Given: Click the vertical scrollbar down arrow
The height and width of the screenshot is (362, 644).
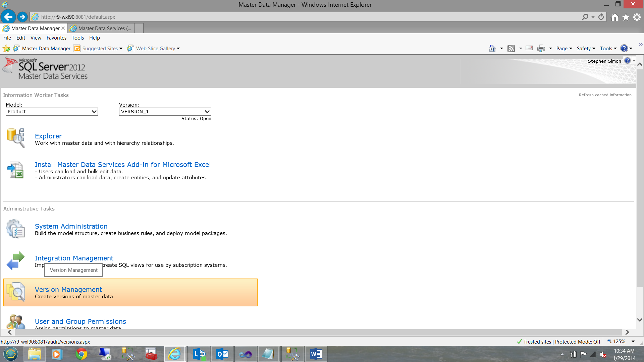Looking at the screenshot, I should point(640,320).
